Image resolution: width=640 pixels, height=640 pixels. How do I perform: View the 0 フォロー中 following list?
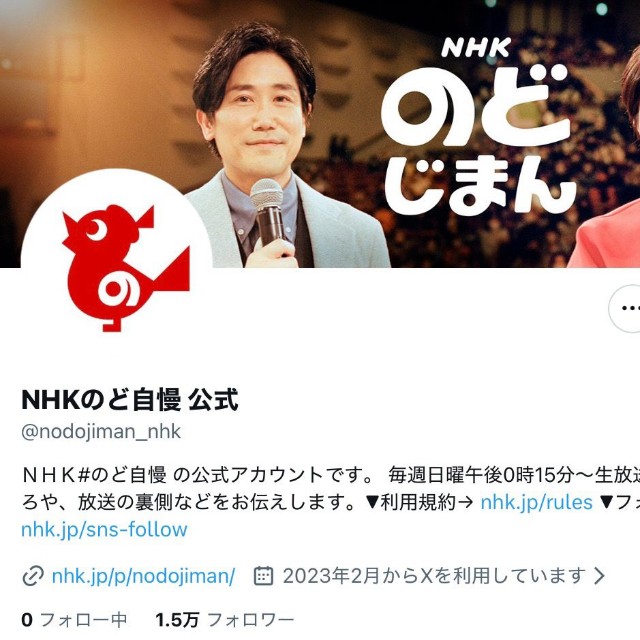tap(74, 620)
